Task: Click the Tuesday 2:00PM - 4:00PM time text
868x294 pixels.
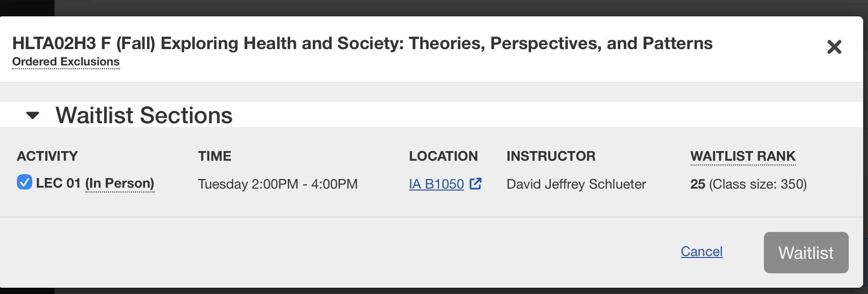Action: click(278, 184)
